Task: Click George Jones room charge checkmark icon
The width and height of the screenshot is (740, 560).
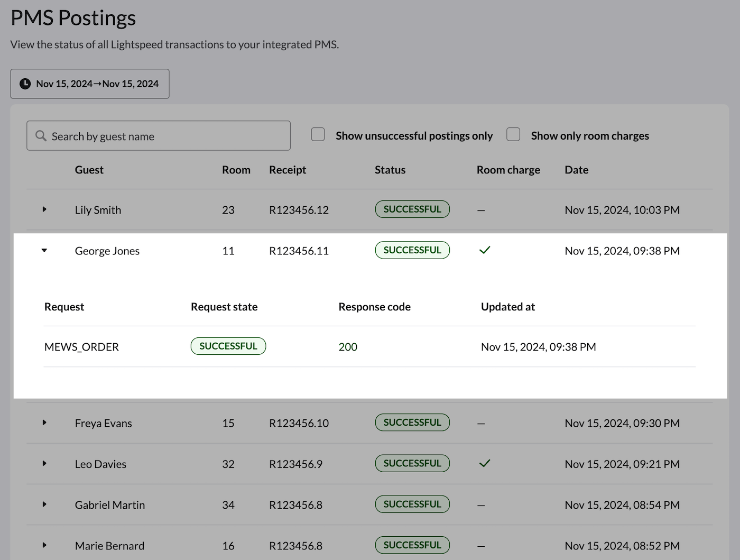Action: pos(485,250)
